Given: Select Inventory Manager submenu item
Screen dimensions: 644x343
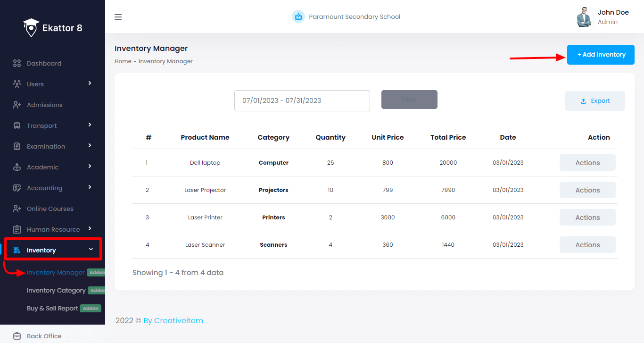Looking at the screenshot, I should (x=56, y=272).
